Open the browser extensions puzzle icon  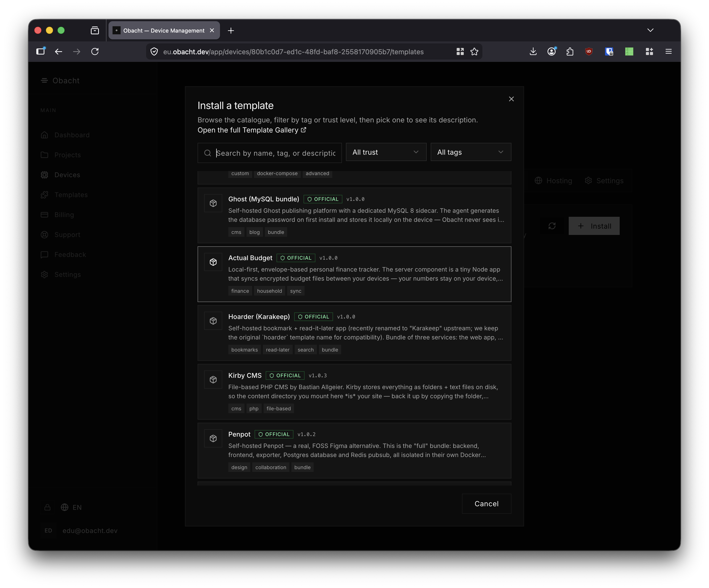570,52
